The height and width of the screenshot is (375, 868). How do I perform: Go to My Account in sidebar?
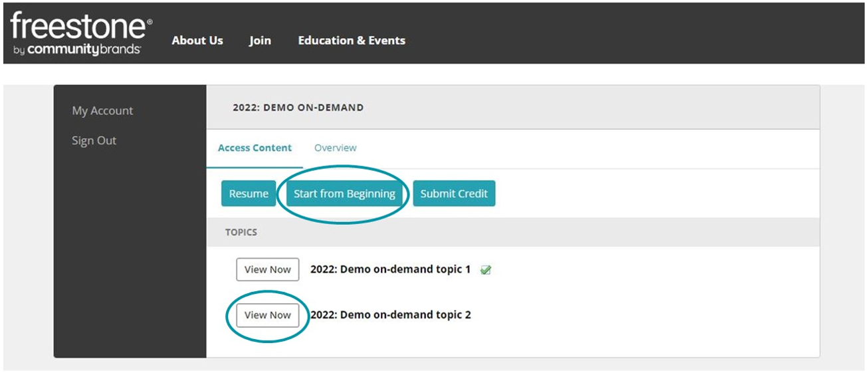click(x=102, y=111)
